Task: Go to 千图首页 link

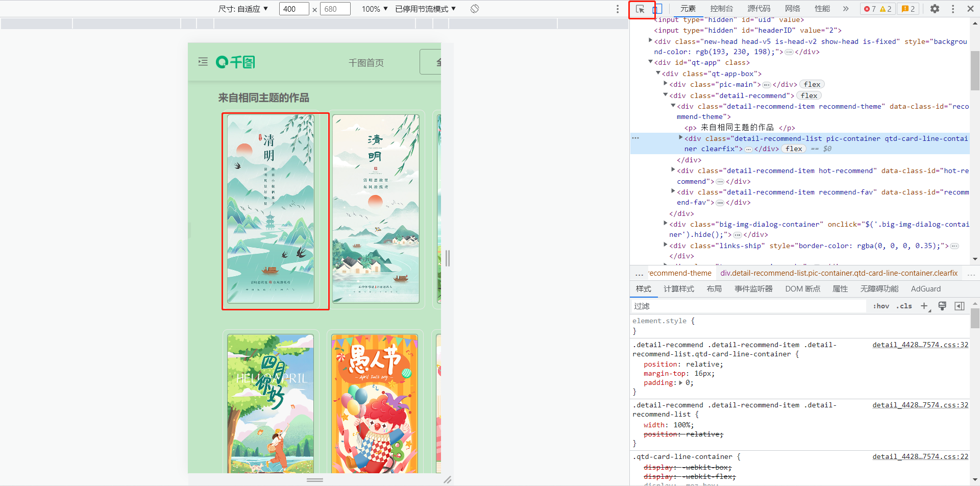Action: (x=366, y=63)
